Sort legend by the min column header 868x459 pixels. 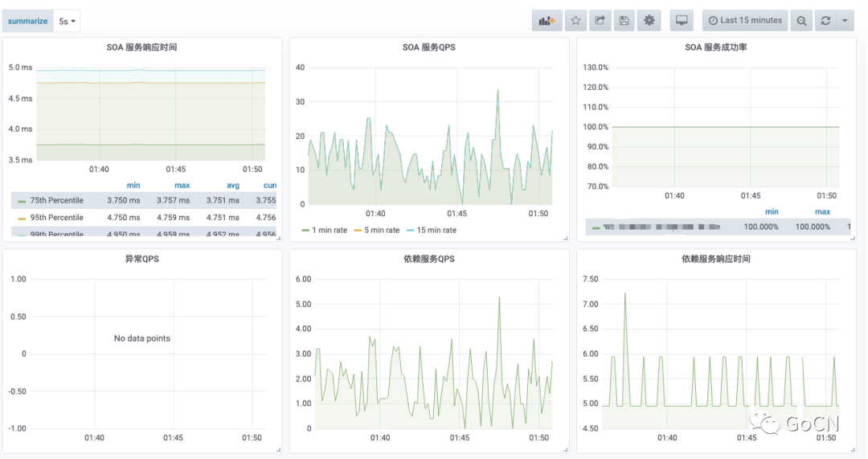(133, 186)
